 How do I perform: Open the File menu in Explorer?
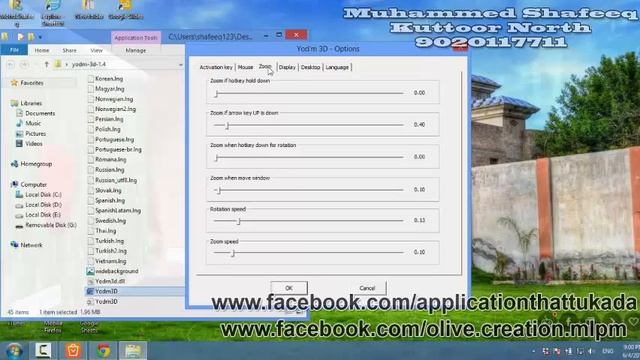click(x=14, y=50)
